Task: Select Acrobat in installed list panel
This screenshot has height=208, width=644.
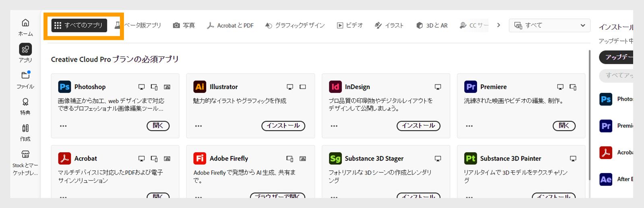Action: pos(616,153)
